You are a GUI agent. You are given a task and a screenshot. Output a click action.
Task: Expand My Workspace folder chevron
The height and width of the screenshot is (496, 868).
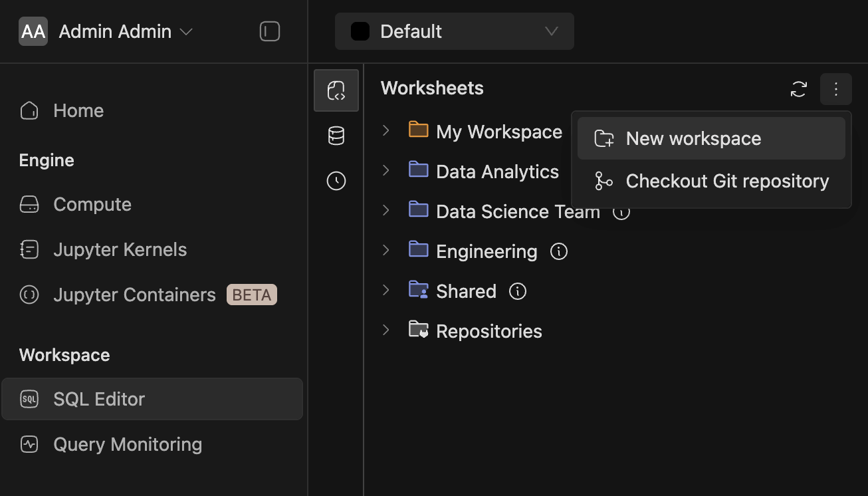click(386, 130)
